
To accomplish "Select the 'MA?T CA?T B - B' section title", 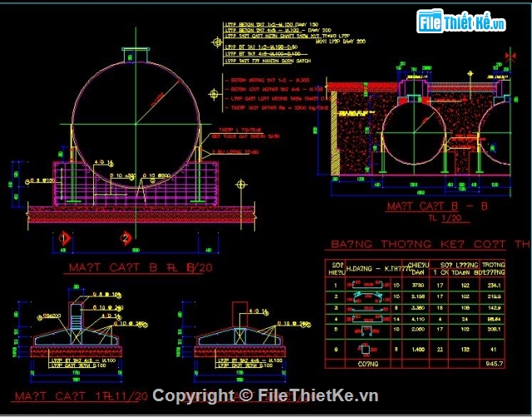I will pos(437,206).
